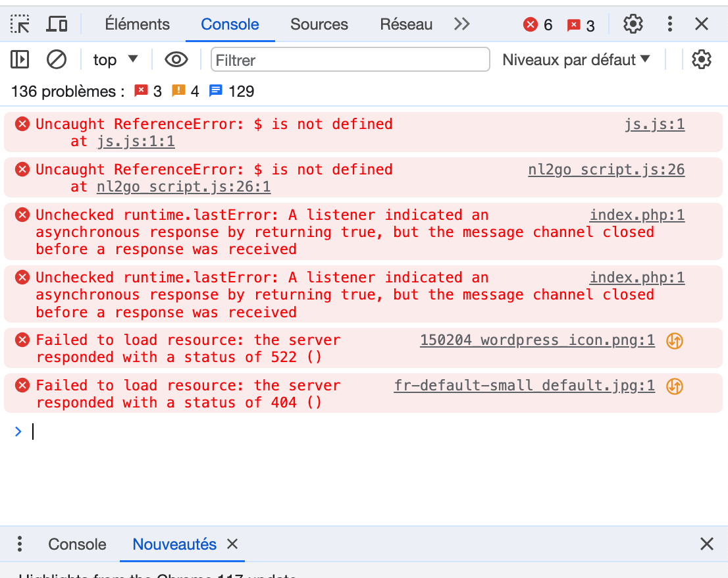Follow the js.js:1:1 stack trace link
The height and width of the screenshot is (578, 728).
(136, 141)
